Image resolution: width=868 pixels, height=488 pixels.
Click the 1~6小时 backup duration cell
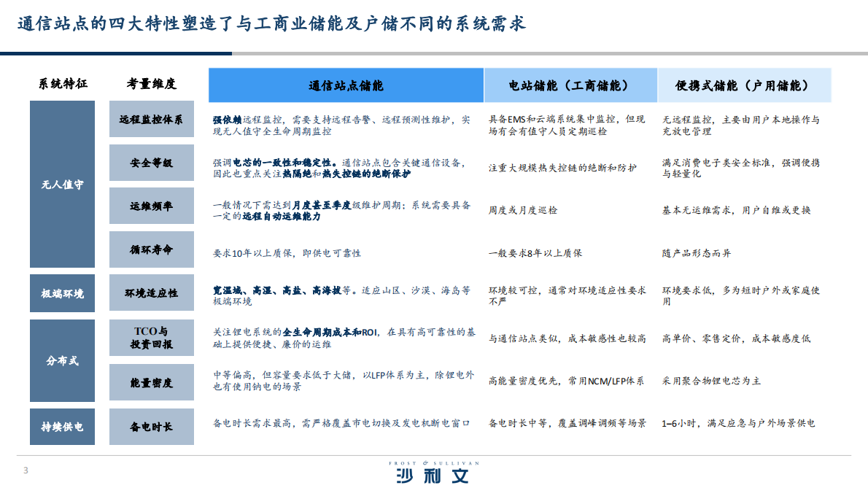tap(738, 423)
